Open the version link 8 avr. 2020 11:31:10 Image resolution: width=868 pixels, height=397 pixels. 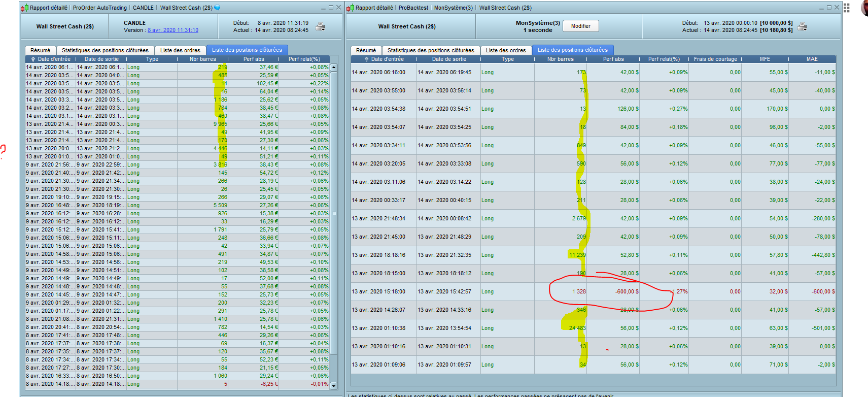point(173,30)
